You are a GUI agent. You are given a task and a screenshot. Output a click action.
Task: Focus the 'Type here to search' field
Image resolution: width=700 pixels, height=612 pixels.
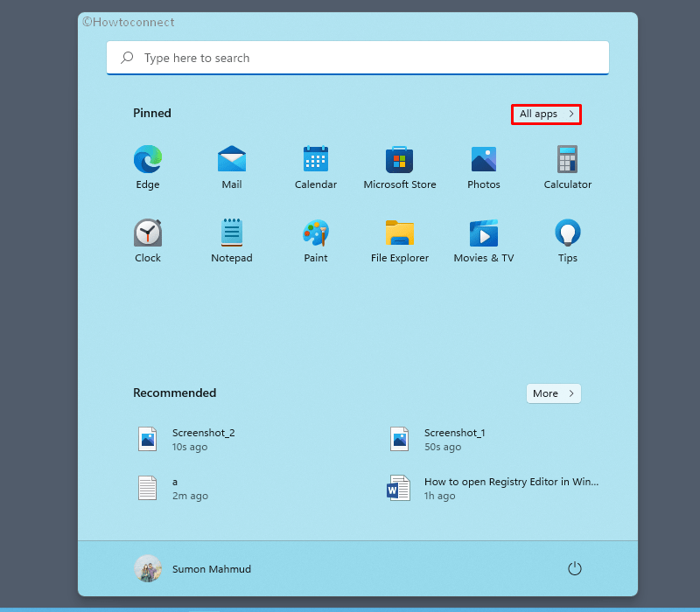358,58
